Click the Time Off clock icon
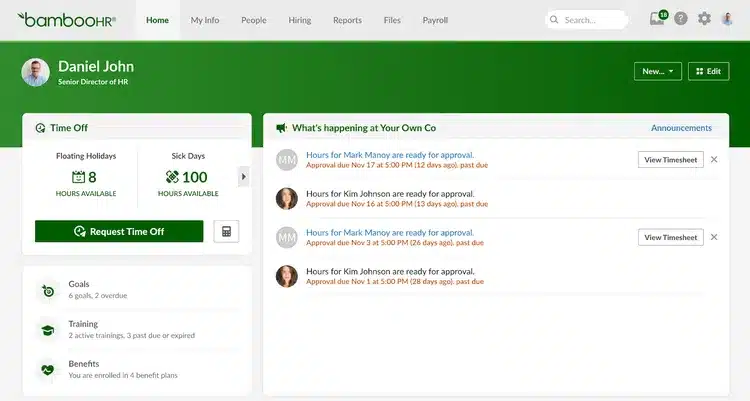Image resolution: width=750 pixels, height=401 pixels. click(40, 128)
